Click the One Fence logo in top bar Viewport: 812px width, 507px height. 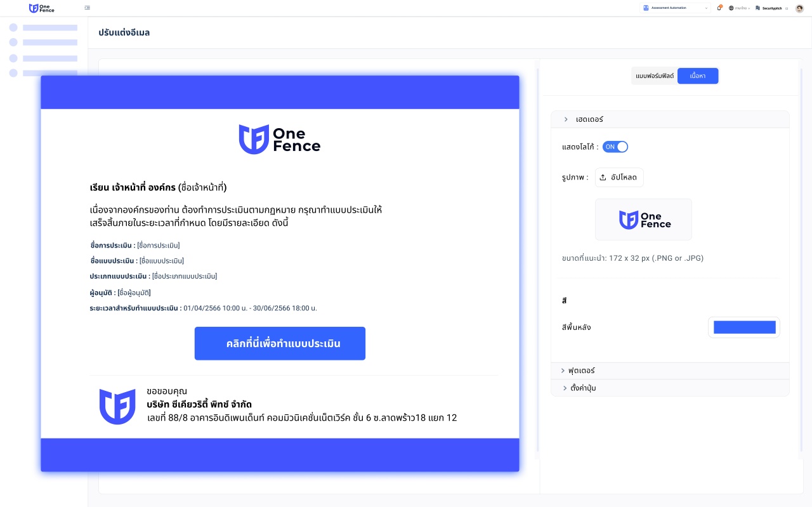tap(42, 8)
